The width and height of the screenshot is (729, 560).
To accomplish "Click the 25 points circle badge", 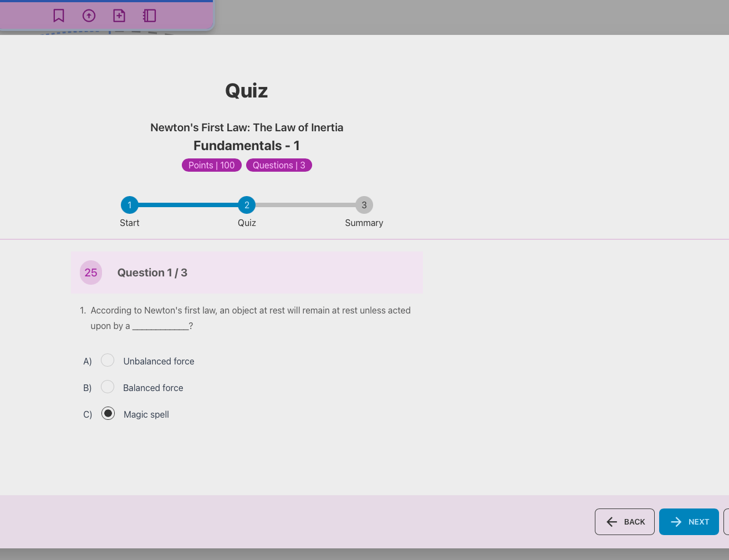I will coord(91,273).
